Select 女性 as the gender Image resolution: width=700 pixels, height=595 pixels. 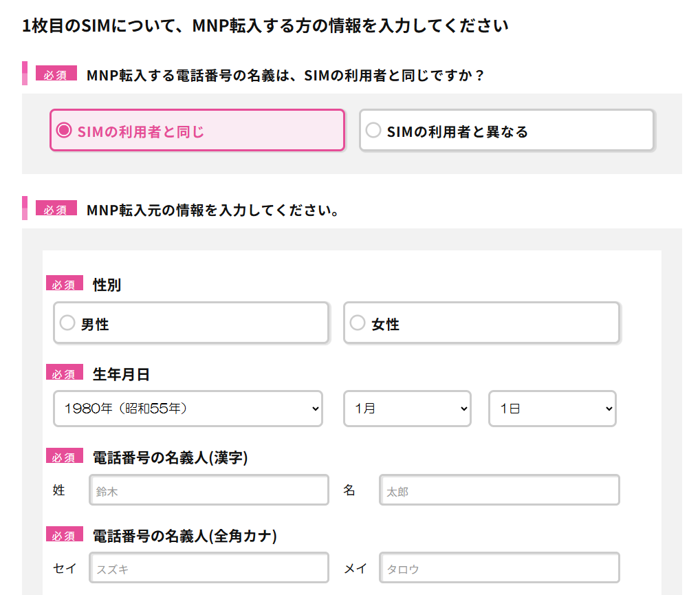[x=481, y=323]
